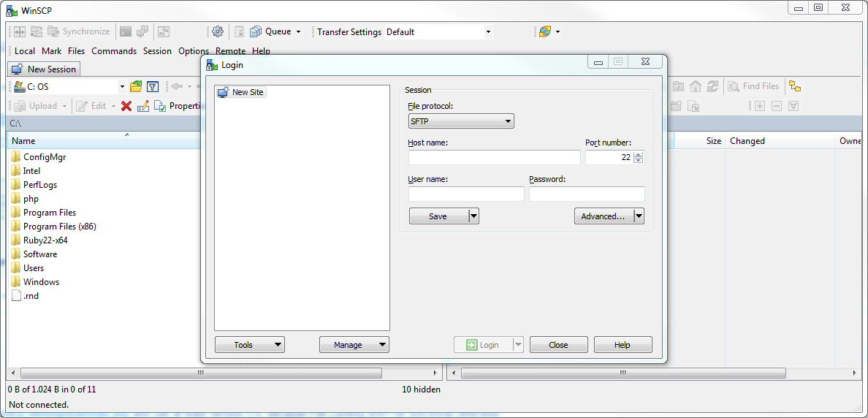Open directory using local folder icon

coord(136,86)
